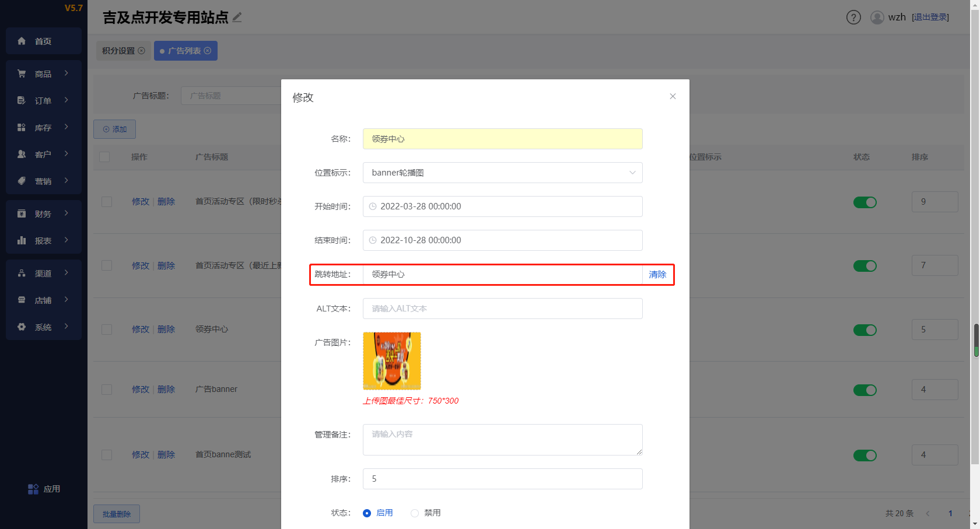This screenshot has width=980, height=529.
Task: Close the 修改 dialog with the X
Action: click(x=673, y=96)
